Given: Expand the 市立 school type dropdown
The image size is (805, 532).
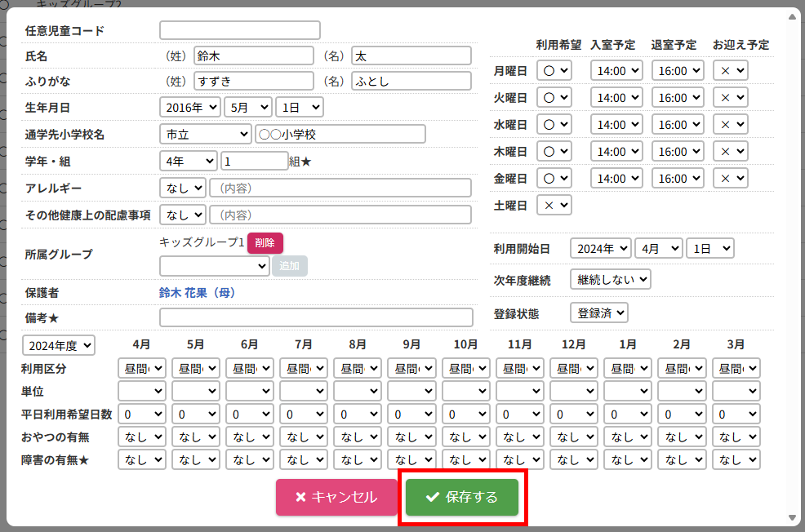Looking at the screenshot, I should (x=206, y=134).
